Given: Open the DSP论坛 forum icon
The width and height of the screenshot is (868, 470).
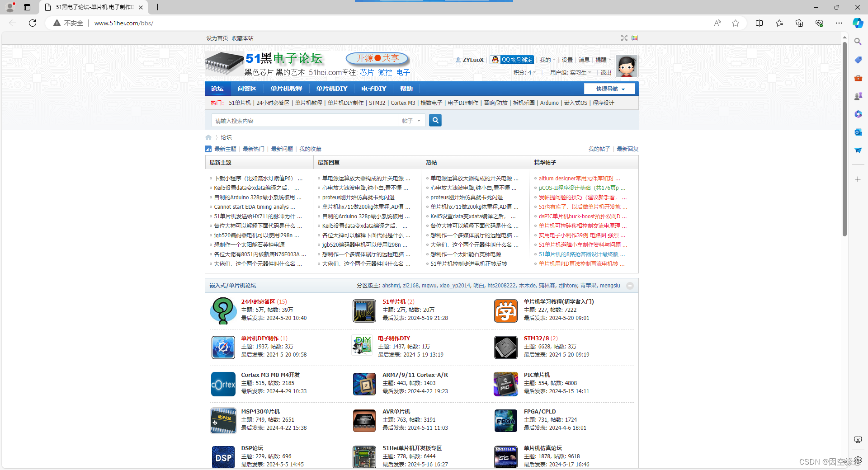Looking at the screenshot, I should [x=223, y=457].
